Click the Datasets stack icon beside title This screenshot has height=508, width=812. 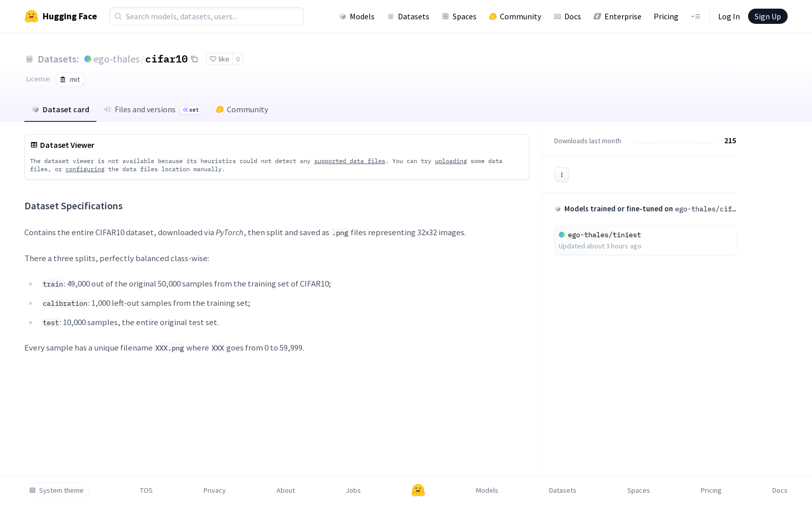[x=29, y=59]
